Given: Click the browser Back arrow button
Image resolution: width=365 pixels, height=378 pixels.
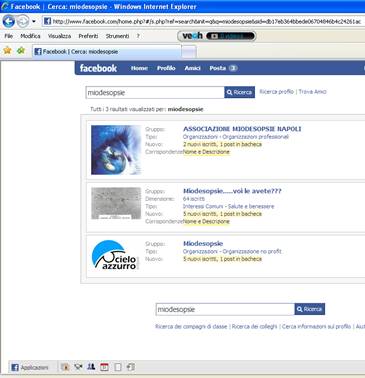Looking at the screenshot, I should pos(9,22).
